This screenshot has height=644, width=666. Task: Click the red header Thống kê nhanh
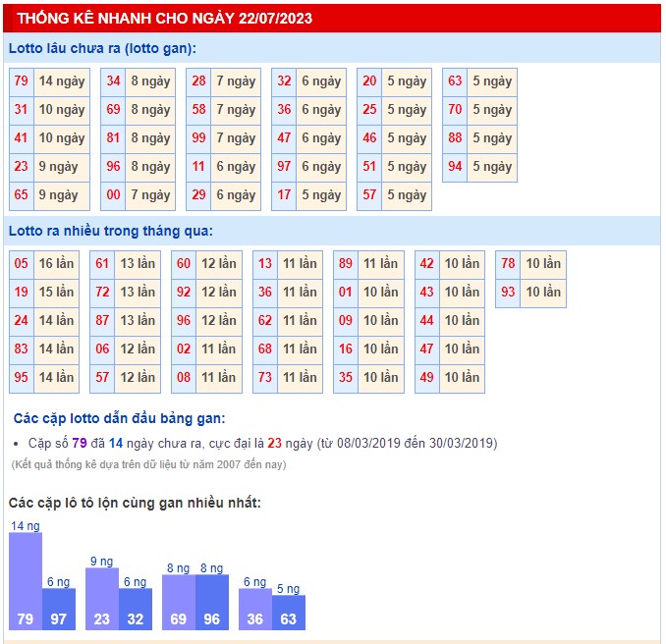[x=165, y=19]
